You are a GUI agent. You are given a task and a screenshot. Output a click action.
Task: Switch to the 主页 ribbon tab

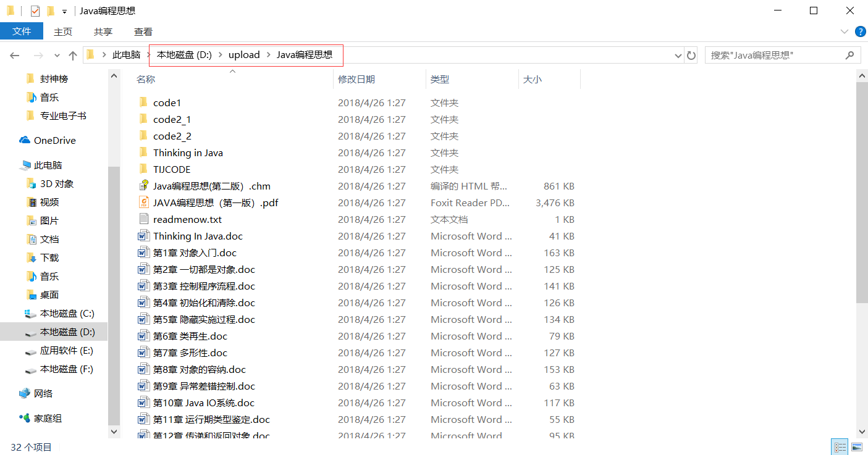(x=63, y=31)
